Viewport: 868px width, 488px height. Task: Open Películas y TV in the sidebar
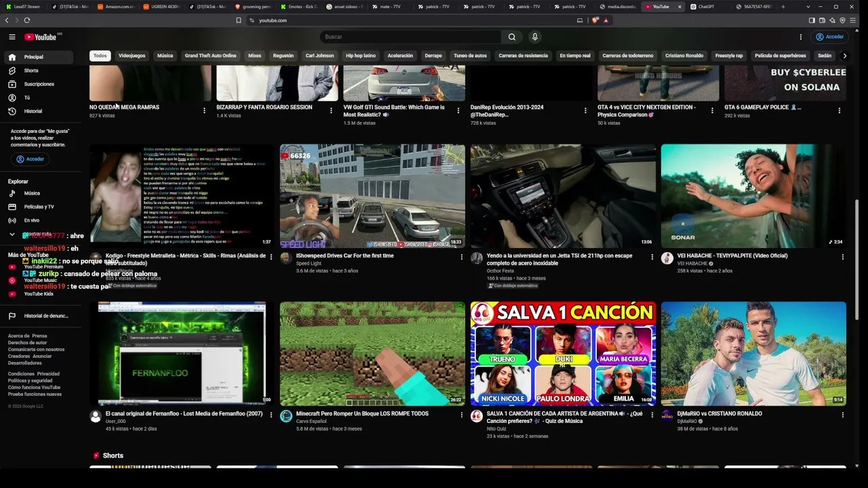(x=38, y=207)
